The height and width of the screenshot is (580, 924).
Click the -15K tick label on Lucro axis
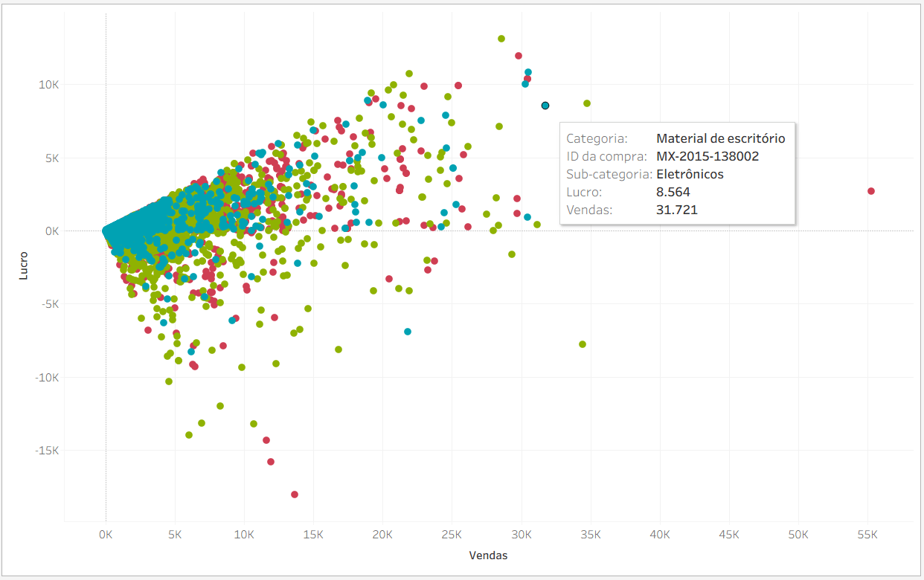(48, 451)
